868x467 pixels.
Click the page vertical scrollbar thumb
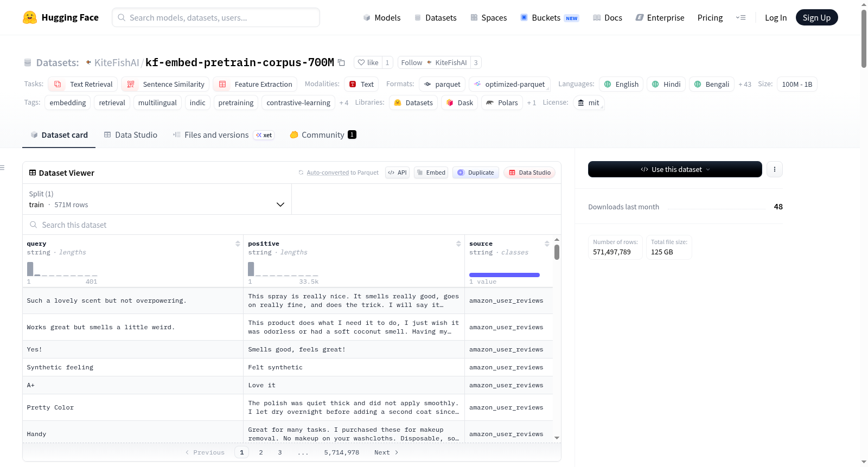[864, 38]
